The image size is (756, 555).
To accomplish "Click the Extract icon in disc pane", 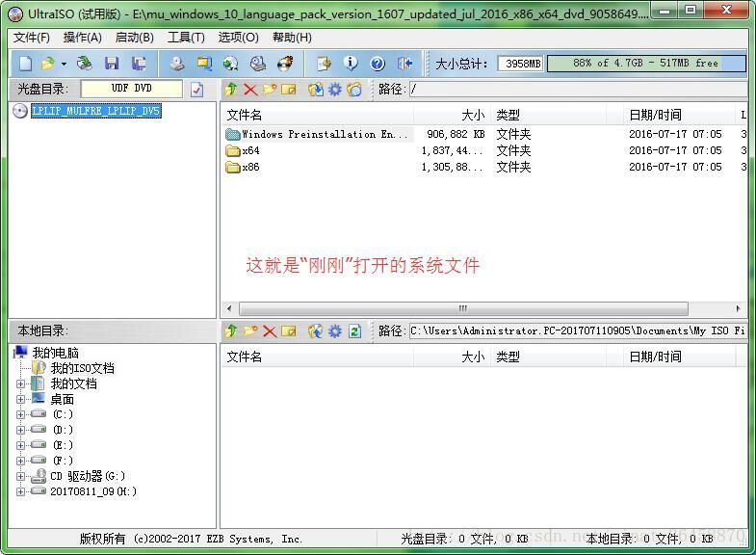I will tap(316, 90).
